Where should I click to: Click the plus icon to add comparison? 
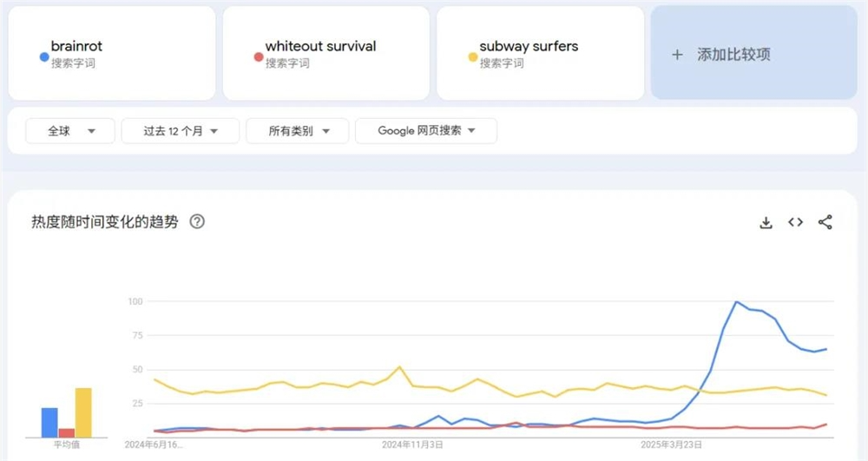tap(677, 55)
